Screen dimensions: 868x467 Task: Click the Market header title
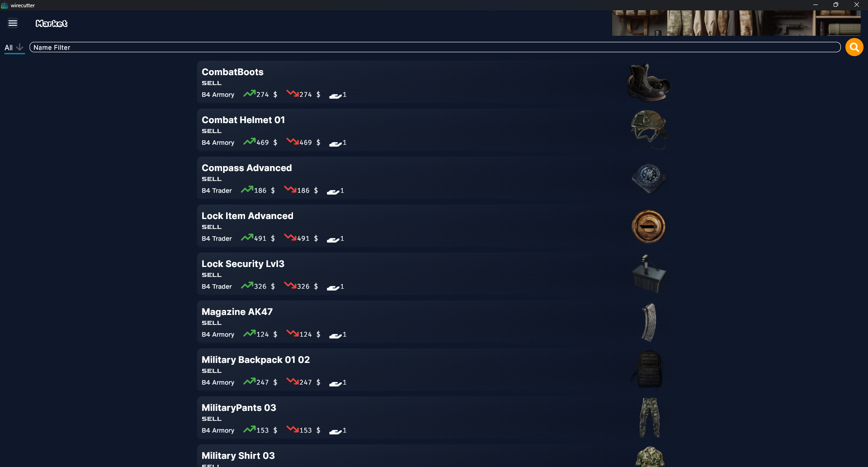pos(52,24)
